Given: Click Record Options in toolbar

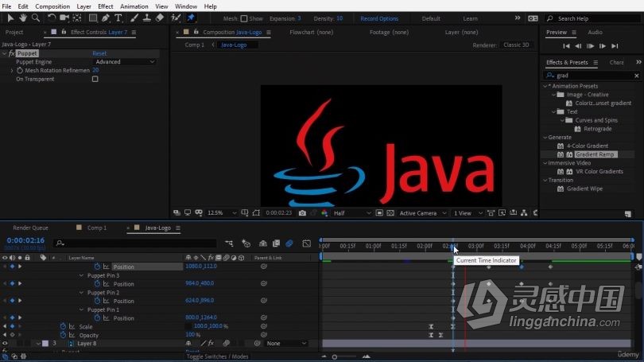Looking at the screenshot, I should point(379,18).
